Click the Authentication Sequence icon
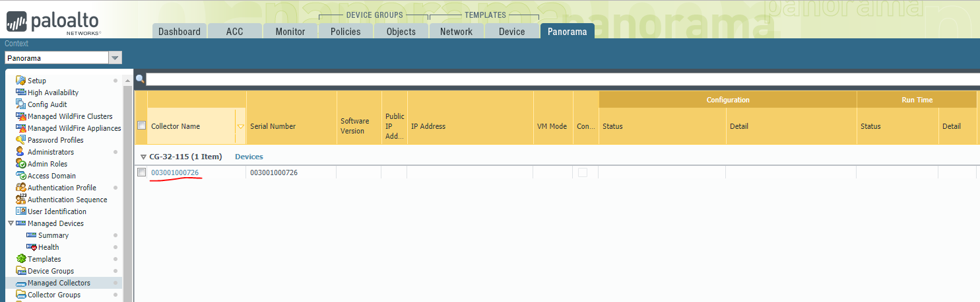 pos(21,200)
